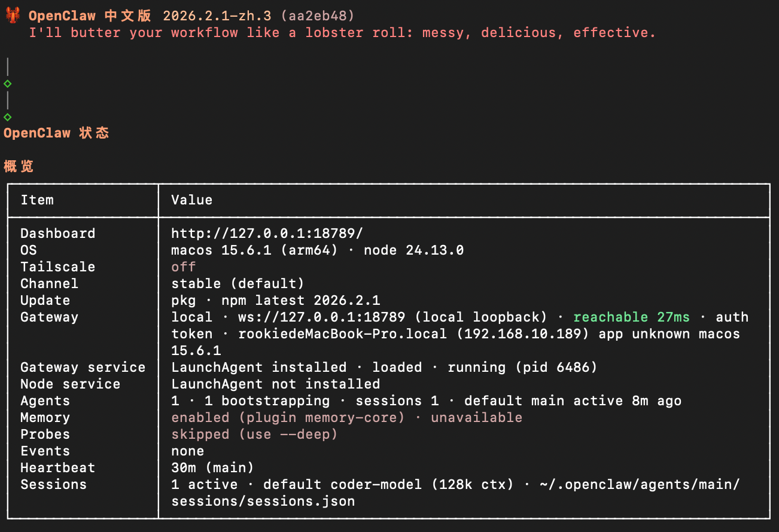Click the "Node service" row label
779x532 pixels.
70,384
